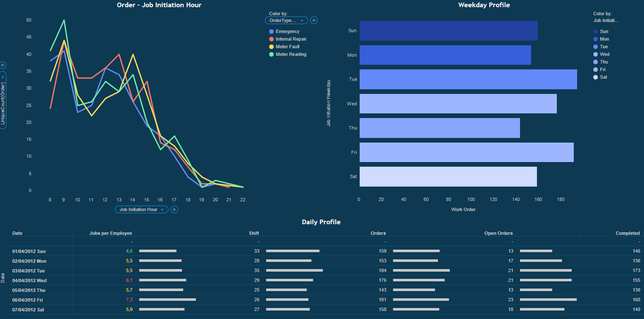Viewport: 644px width, 319px height.
Task: Click the Internal Repair legend dot
Action: [272, 39]
